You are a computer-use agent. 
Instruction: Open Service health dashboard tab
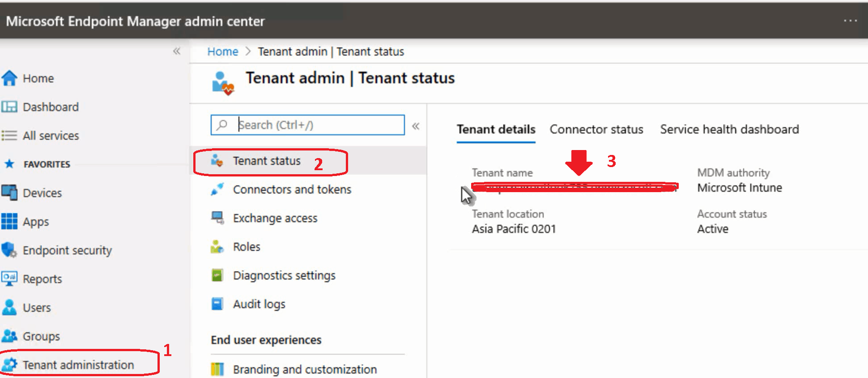[729, 129]
